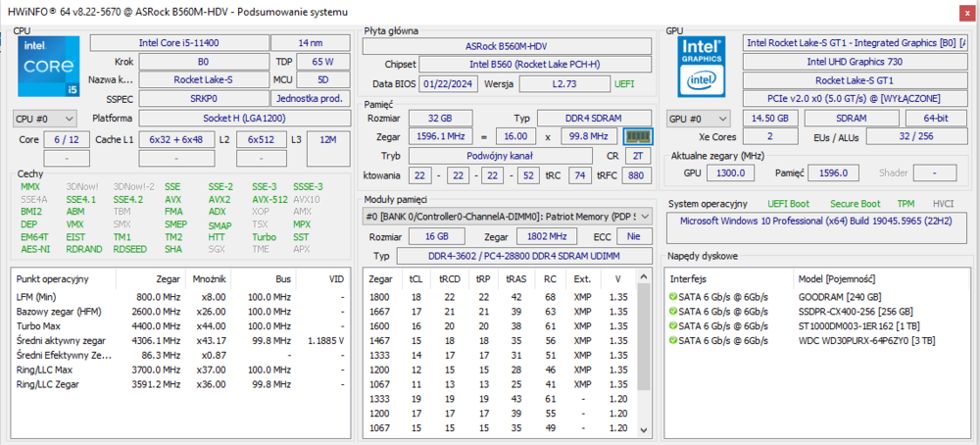Image resolution: width=980 pixels, height=445 pixels.
Task: Click the memory module icon beside 99.8 MHz
Action: coord(638,136)
